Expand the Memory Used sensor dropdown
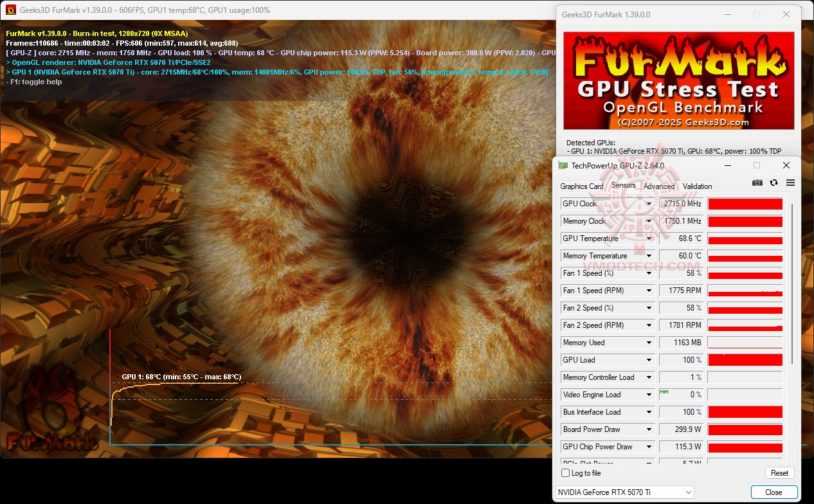 649,343
